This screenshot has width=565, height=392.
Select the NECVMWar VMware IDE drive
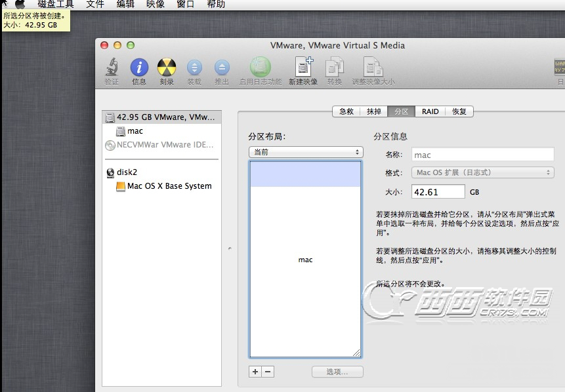162,145
